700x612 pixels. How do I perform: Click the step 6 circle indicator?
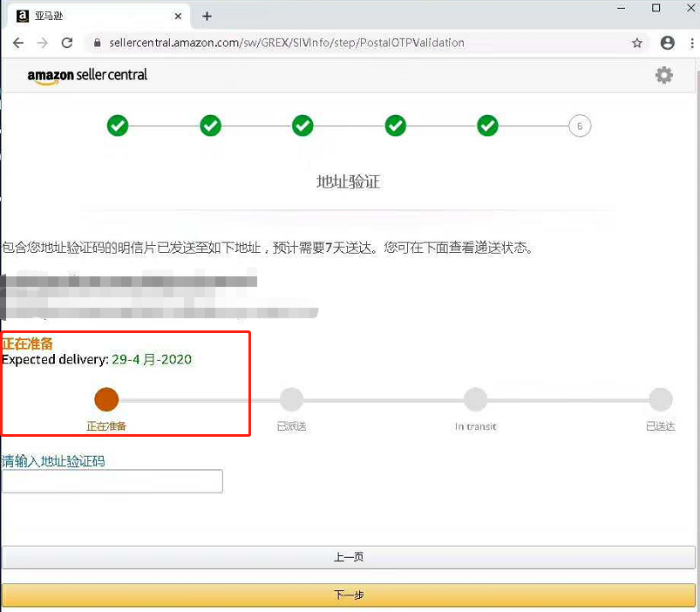point(580,126)
